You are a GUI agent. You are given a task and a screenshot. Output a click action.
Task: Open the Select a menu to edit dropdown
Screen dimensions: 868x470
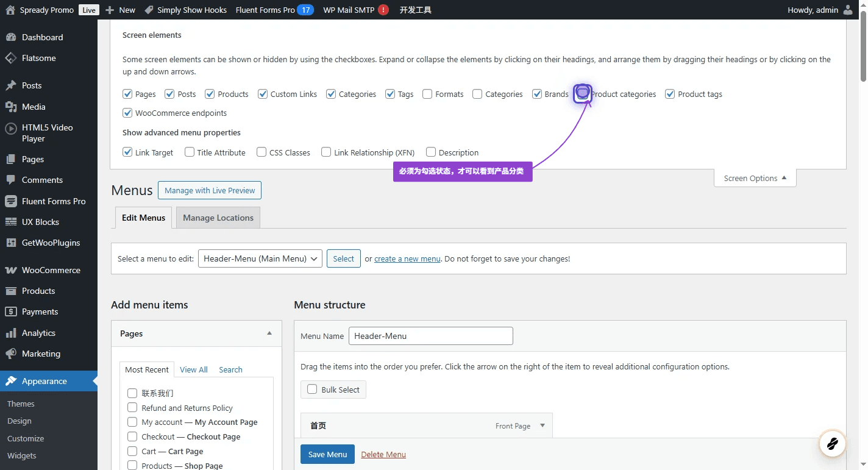pos(260,258)
